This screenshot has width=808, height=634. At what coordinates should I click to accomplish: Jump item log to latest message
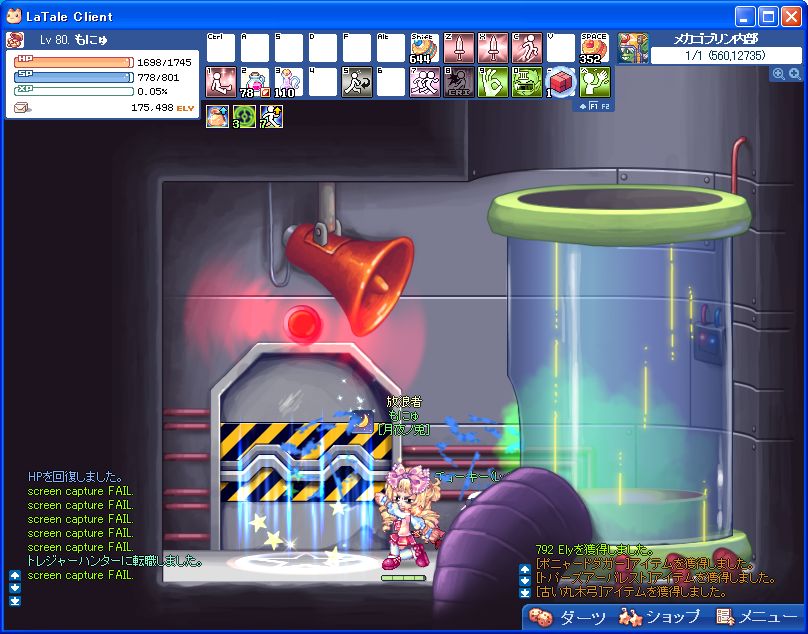[x=525, y=593]
